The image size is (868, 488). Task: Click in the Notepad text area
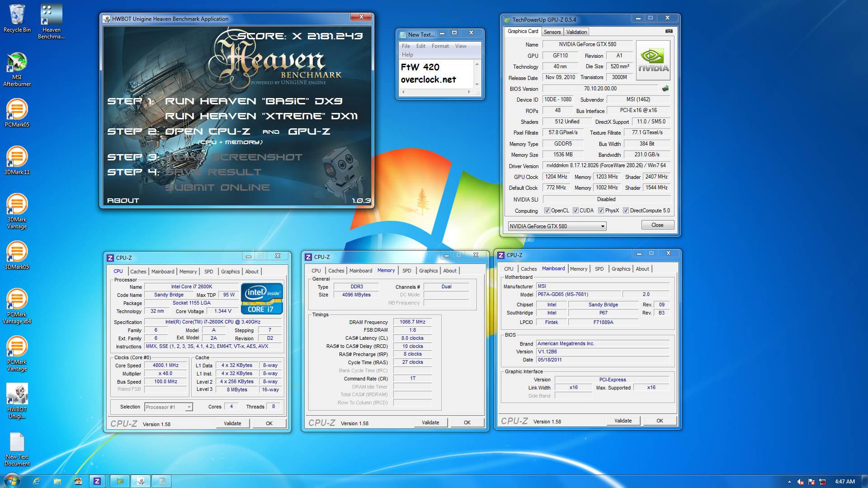[x=436, y=73]
